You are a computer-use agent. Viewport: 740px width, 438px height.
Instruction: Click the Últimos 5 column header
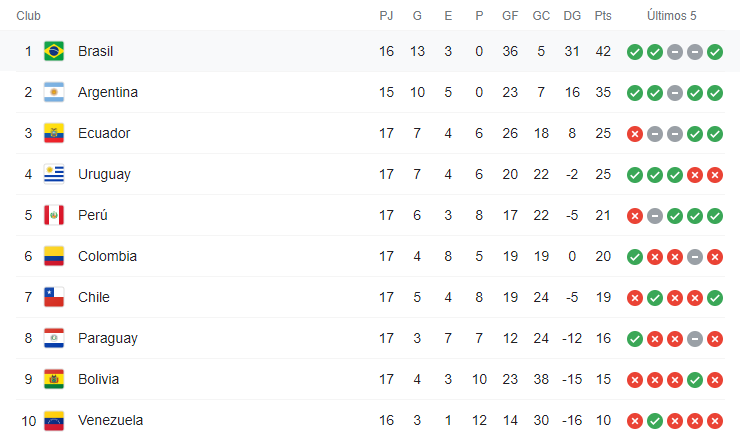click(x=674, y=16)
